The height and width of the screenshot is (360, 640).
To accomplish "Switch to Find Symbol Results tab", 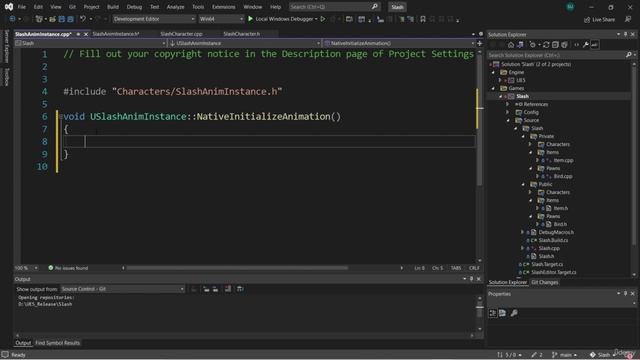I will click(58, 343).
